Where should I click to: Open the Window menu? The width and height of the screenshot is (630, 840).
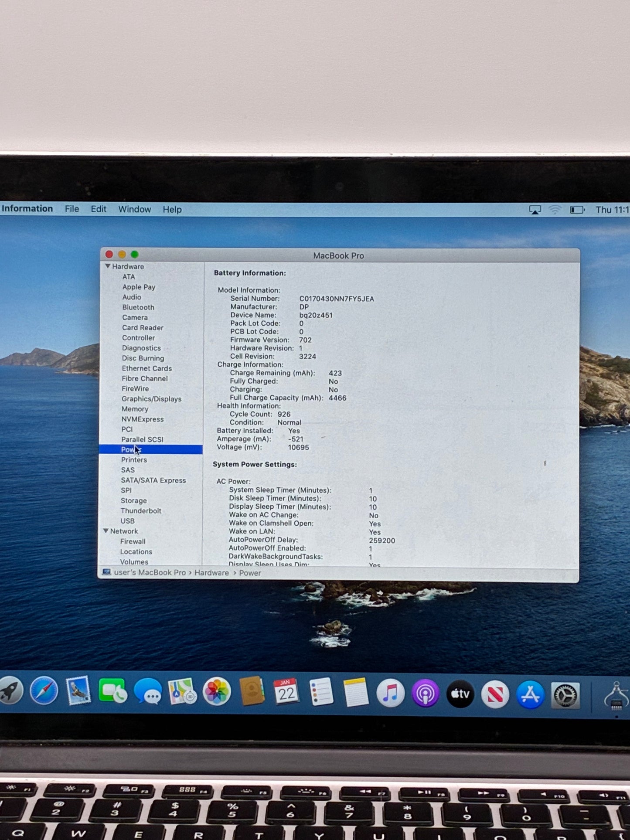[135, 209]
